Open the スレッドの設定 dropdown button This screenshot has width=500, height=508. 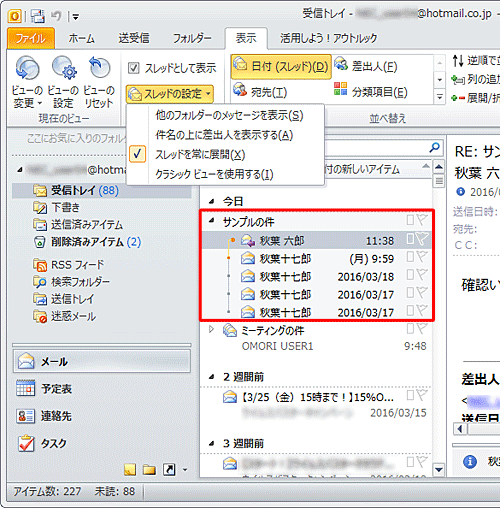170,94
